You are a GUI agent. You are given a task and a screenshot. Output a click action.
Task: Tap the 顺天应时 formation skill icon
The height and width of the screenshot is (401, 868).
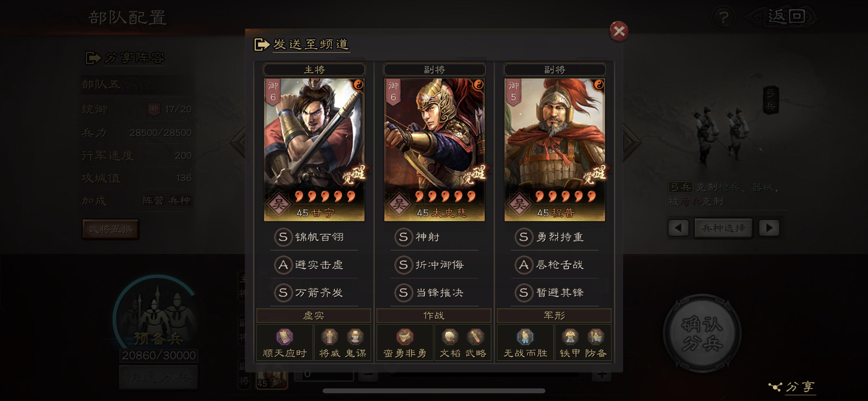point(284,337)
